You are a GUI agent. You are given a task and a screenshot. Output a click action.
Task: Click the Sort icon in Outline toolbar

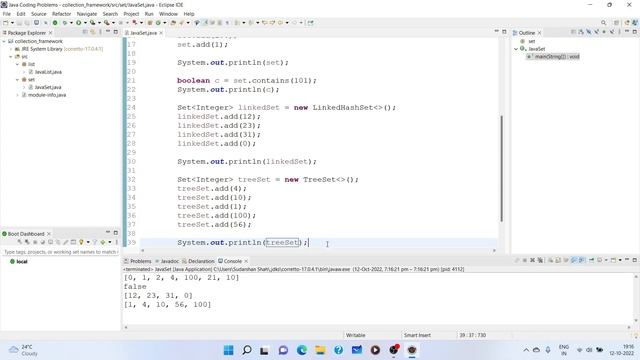(581, 32)
